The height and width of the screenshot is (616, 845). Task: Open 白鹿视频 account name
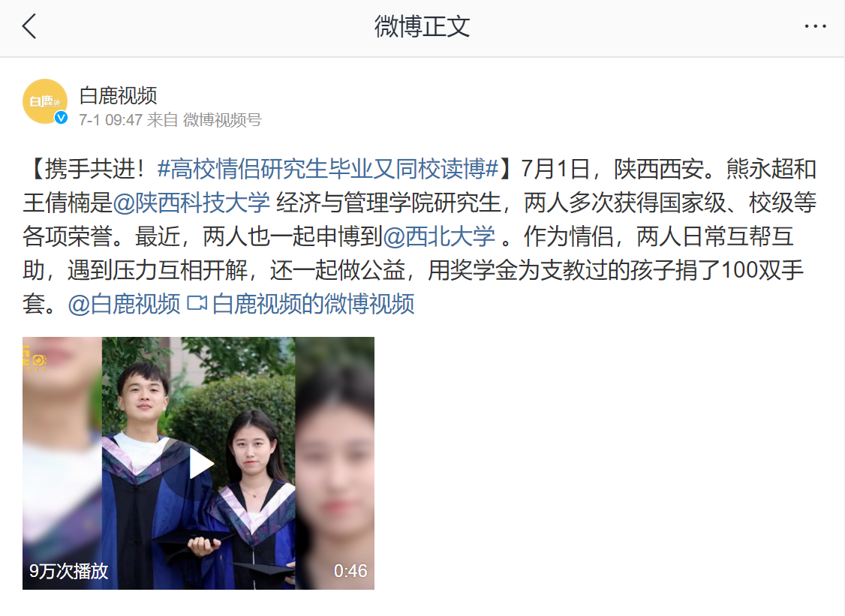tap(118, 96)
